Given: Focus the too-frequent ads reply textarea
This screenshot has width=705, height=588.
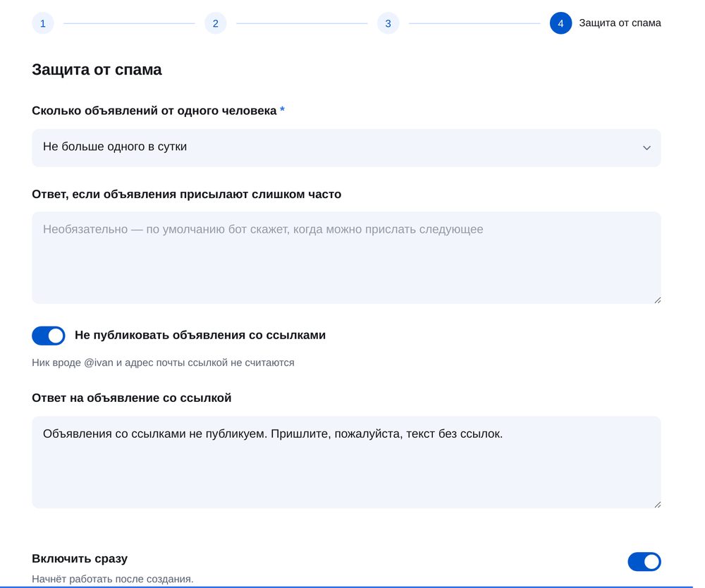Looking at the screenshot, I should point(346,257).
